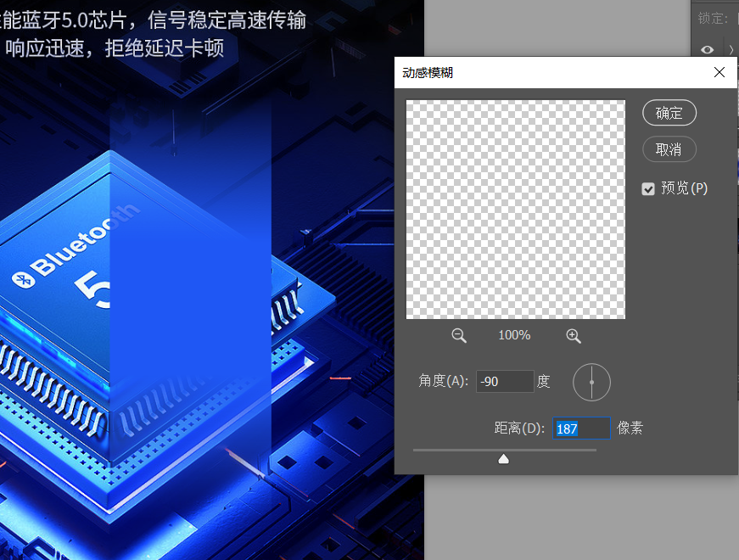This screenshot has width=739, height=560.
Task: Zoom out the filter preview with minus magnifier
Action: tap(458, 336)
